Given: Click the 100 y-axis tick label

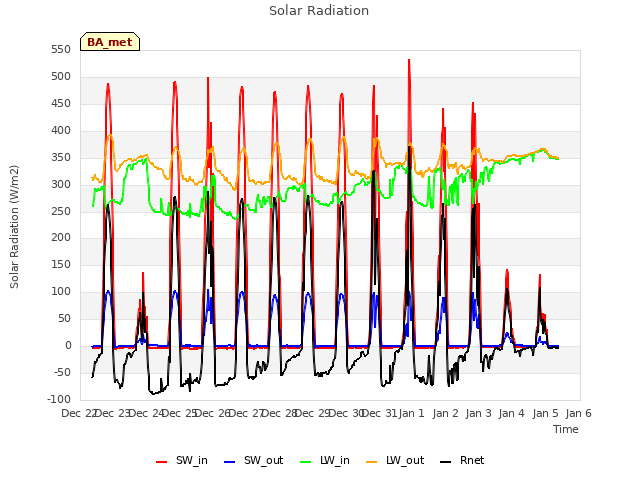Looking at the screenshot, I should (61, 291).
